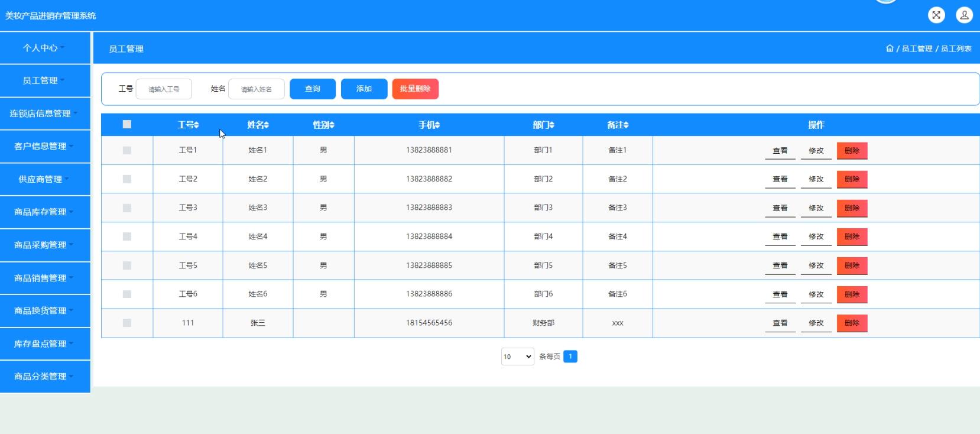Image resolution: width=980 pixels, height=434 pixels.
Task: Check the select-all header checkbox
Action: (x=127, y=124)
